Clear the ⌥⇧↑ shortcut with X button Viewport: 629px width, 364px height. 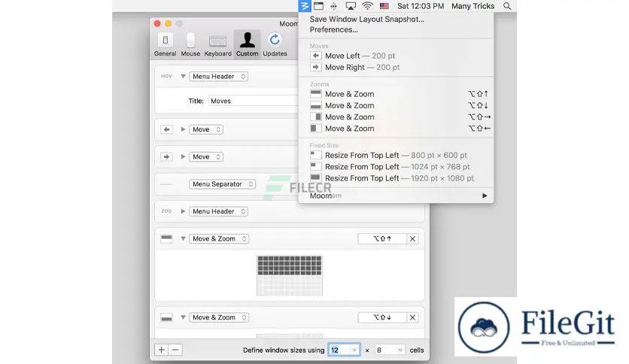pyautogui.click(x=412, y=238)
